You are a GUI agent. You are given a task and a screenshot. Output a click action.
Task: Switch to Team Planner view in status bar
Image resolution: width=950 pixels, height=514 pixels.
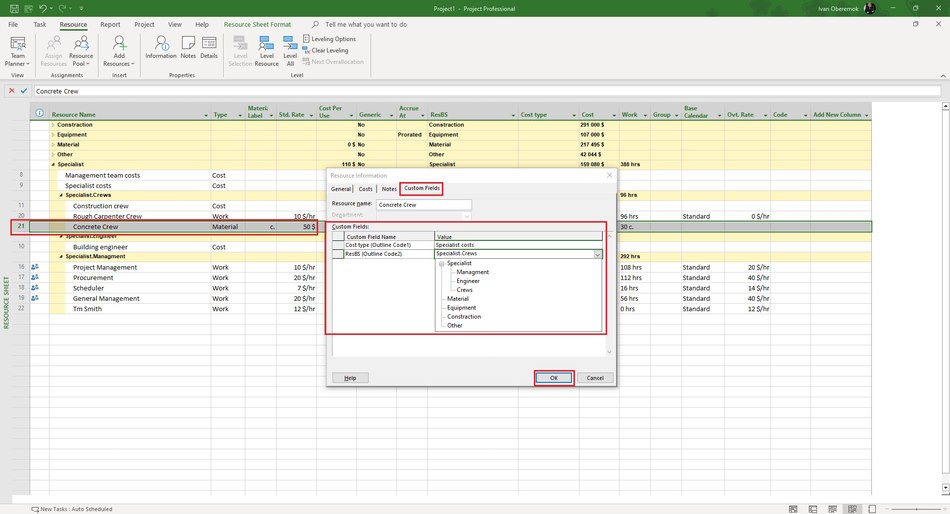(x=832, y=509)
